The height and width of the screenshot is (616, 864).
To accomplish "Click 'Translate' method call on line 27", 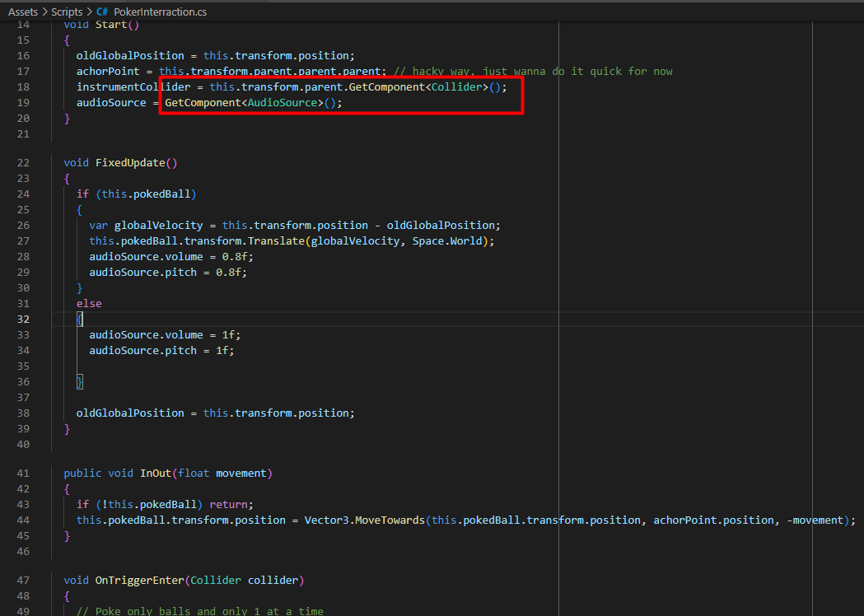I will 276,240.
